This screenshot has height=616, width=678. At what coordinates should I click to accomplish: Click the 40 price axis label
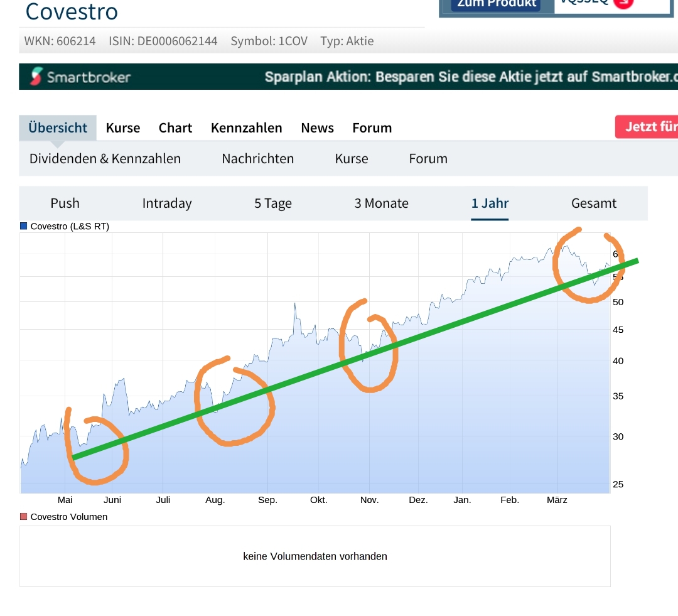618,361
